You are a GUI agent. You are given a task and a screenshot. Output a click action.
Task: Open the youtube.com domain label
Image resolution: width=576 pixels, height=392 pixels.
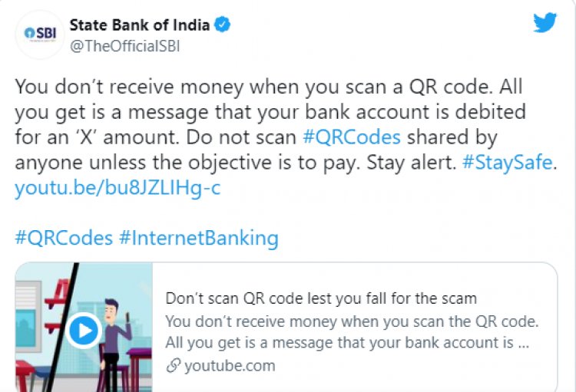pyautogui.click(x=230, y=366)
